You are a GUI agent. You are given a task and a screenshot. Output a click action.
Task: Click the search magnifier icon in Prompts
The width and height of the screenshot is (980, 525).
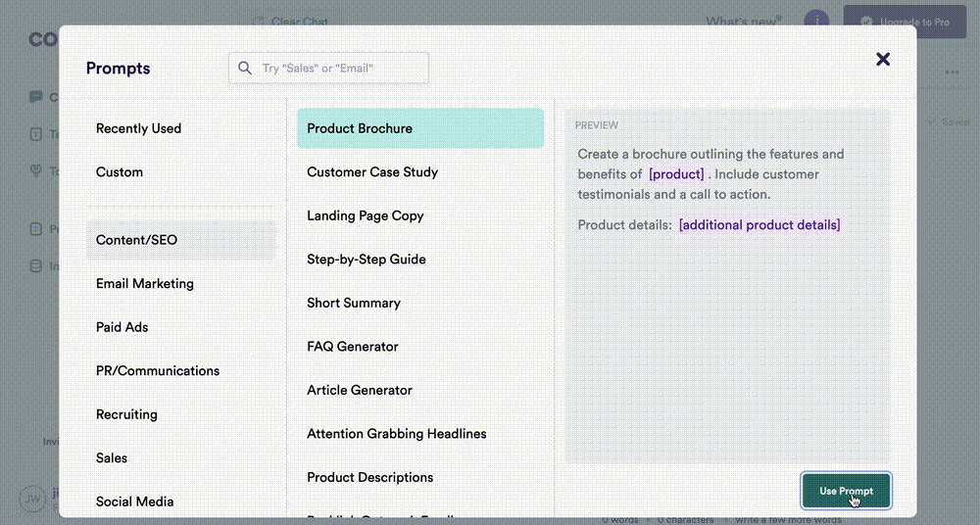point(245,69)
